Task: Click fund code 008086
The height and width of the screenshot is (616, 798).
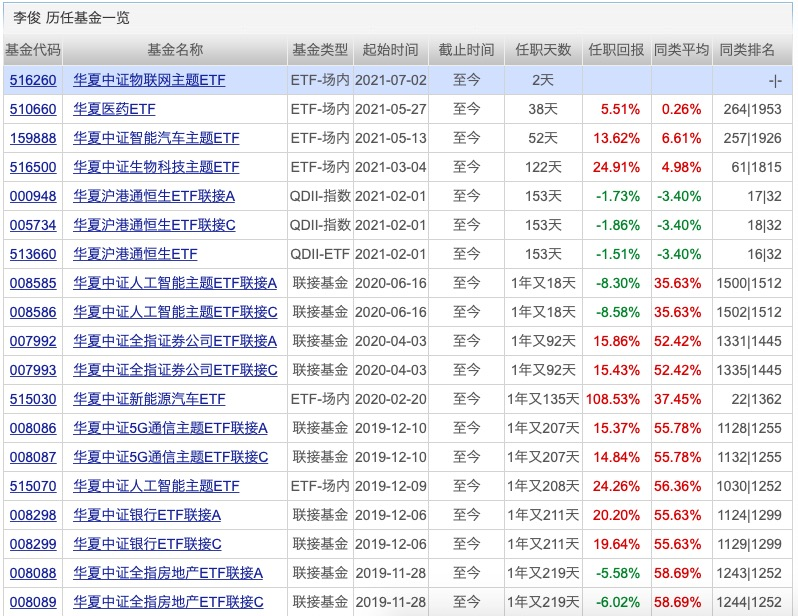Action: tap(33, 429)
